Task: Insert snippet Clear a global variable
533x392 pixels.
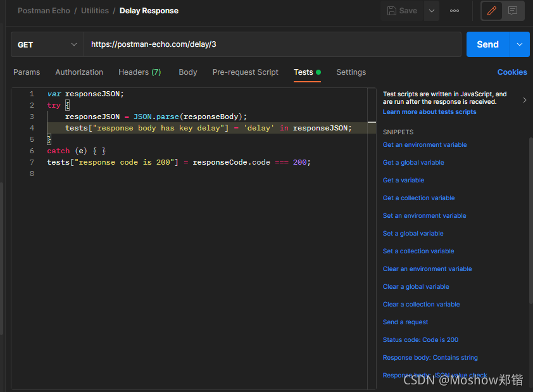Action: point(416,287)
